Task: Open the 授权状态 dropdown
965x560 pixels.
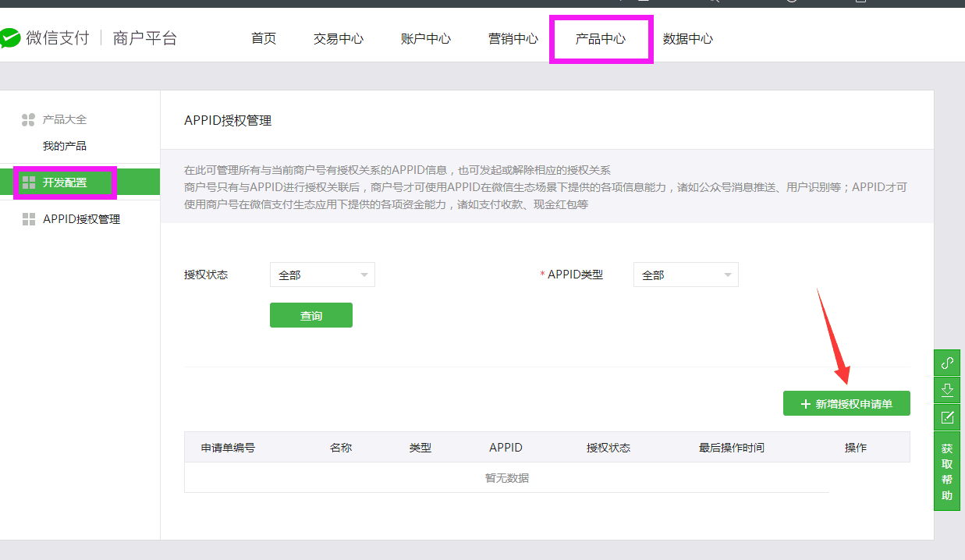Action: pyautogui.click(x=322, y=275)
